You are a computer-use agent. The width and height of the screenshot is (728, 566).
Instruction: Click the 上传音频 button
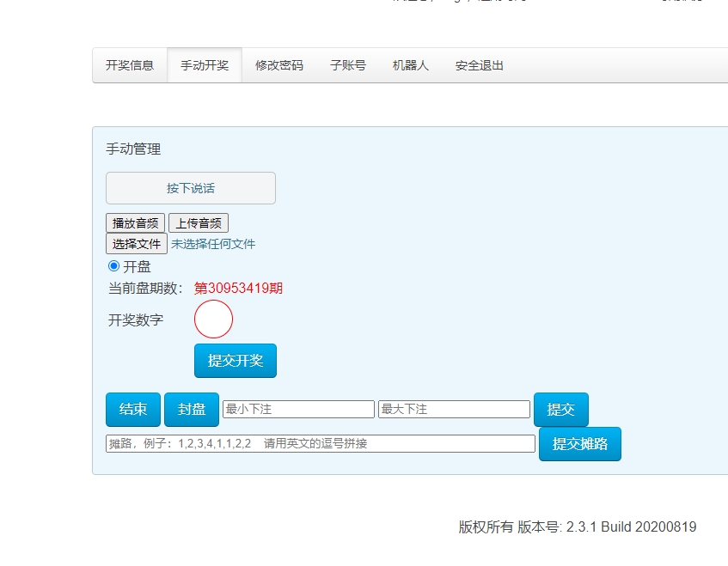[x=199, y=223]
